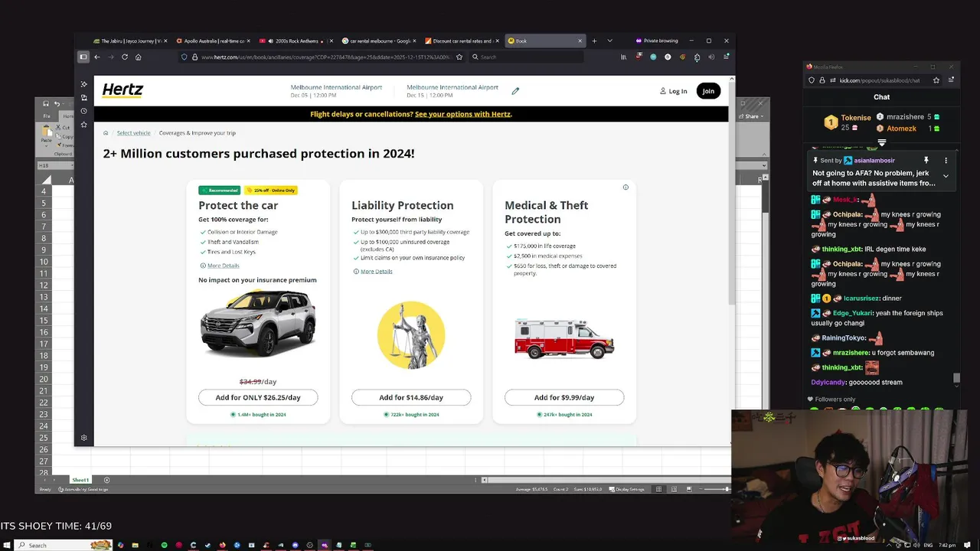Image resolution: width=980 pixels, height=551 pixels.
Task: Click the chat window scrollbar
Action: coord(956,377)
